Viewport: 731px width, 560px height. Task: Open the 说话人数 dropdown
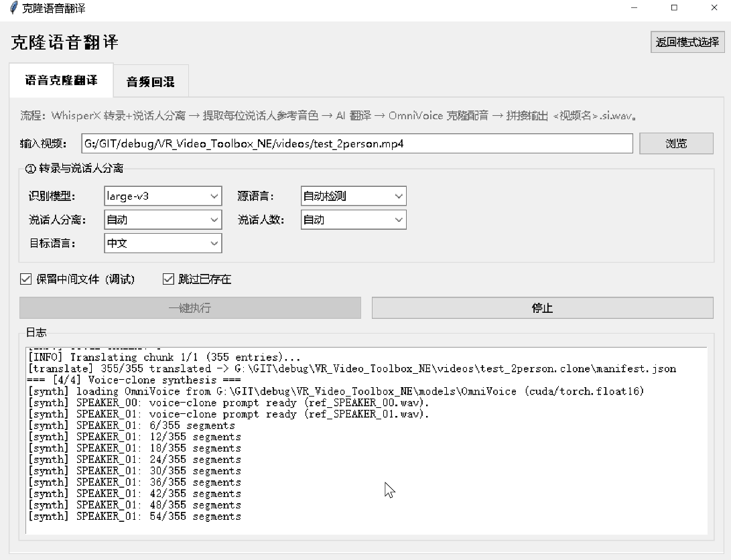click(x=353, y=220)
